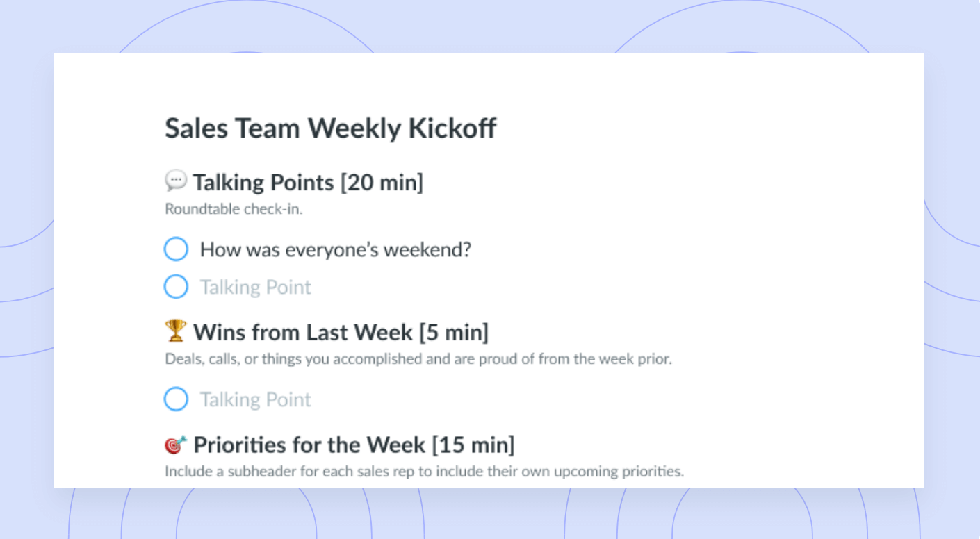Tick the empty Talking Point circle under Roundtable check-in
The height and width of the screenshot is (539, 980).
pos(176,287)
